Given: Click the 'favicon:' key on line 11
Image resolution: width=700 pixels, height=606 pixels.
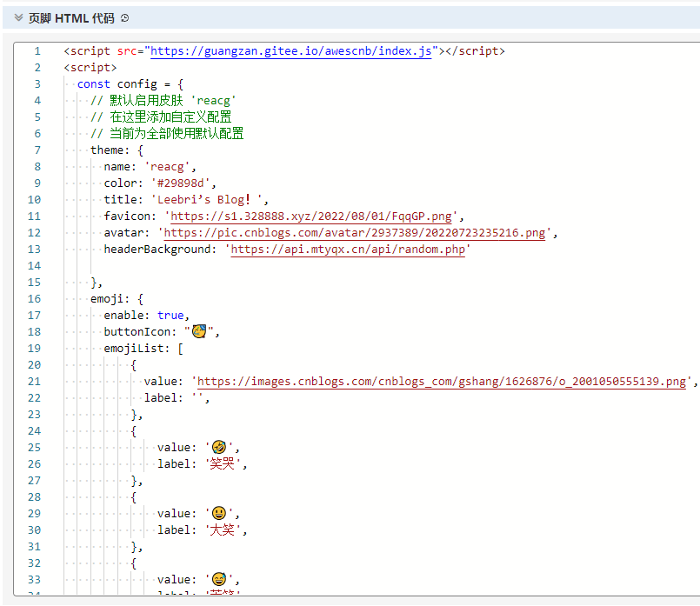Looking at the screenshot, I should pyautogui.click(x=130, y=216).
